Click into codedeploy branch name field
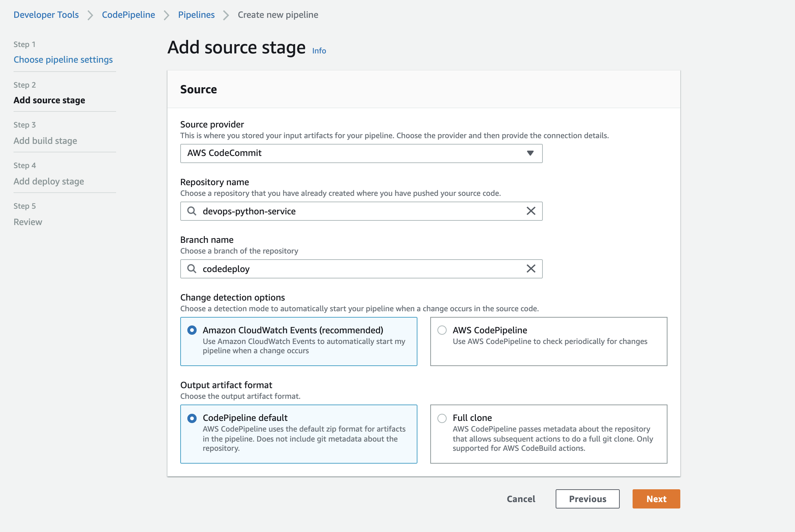The width and height of the screenshot is (795, 532). point(356,269)
